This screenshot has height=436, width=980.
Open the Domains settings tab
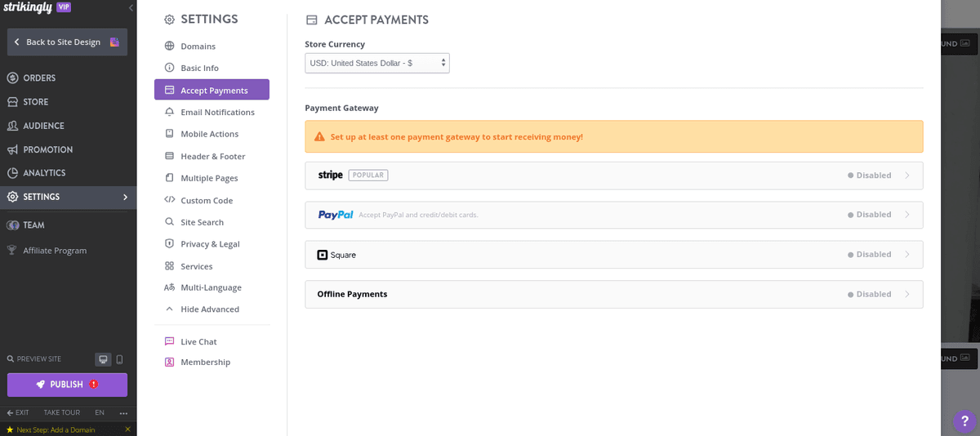tap(198, 47)
